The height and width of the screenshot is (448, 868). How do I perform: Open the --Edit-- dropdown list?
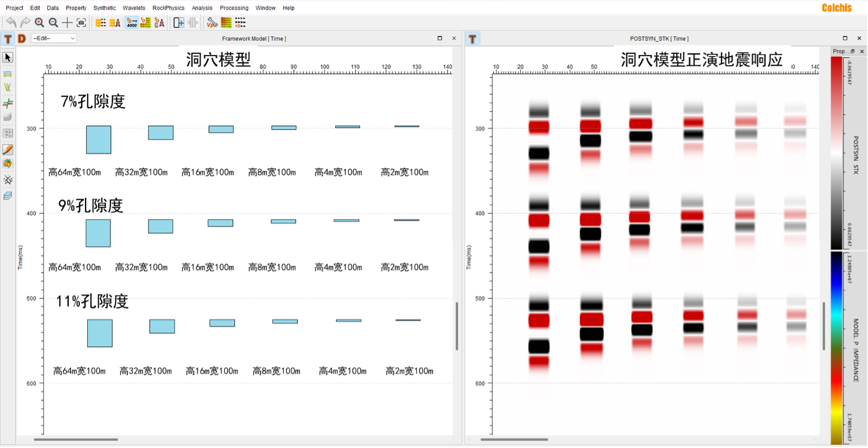pos(54,38)
